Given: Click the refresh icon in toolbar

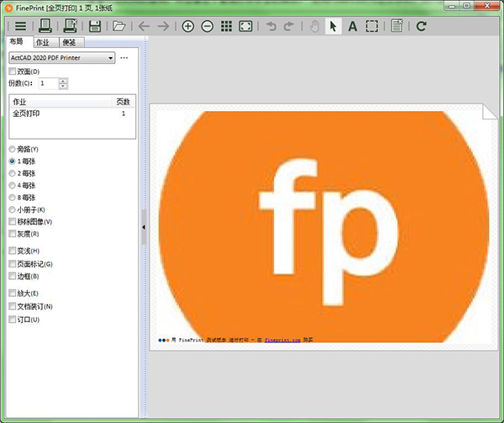Looking at the screenshot, I should (x=422, y=26).
